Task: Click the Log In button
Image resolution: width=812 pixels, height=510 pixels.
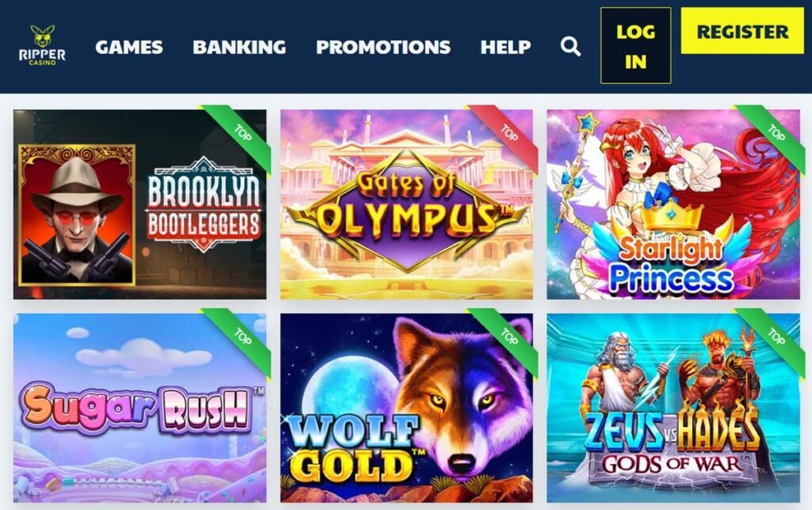Action: point(635,45)
